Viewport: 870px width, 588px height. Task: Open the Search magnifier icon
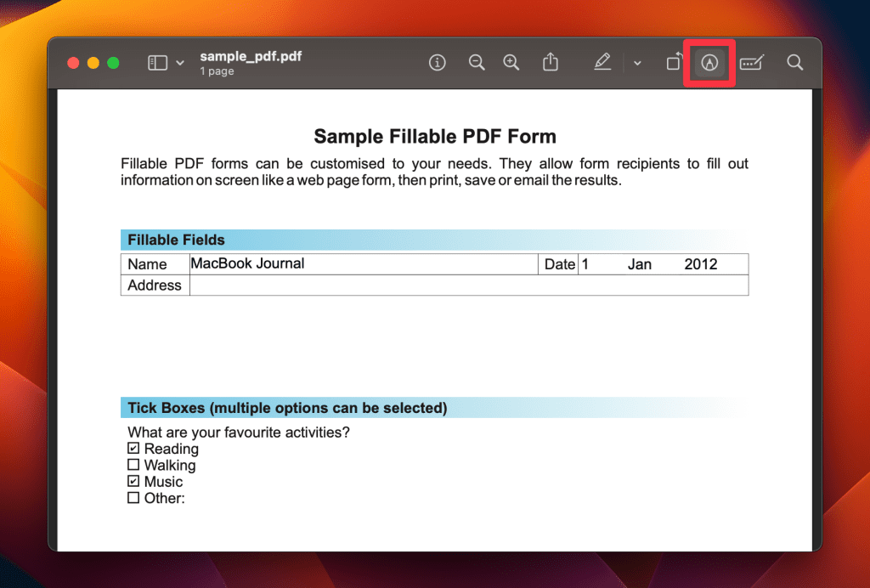(794, 63)
